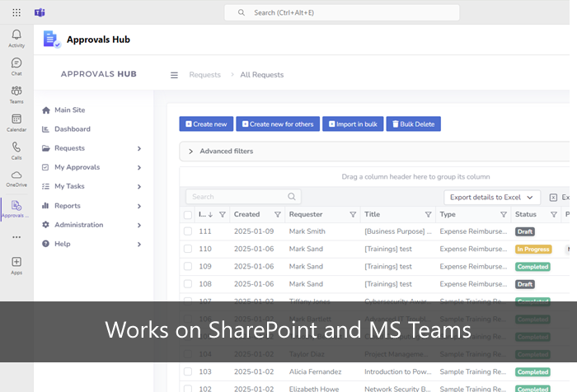This screenshot has width=577, height=392.
Task: Open the filter icon on Type column
Action: 504,214
